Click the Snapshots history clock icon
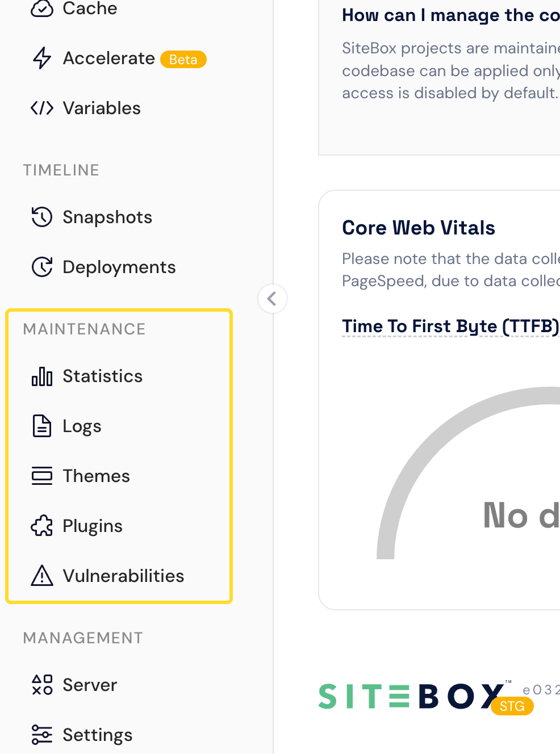560x754 pixels. pyautogui.click(x=42, y=217)
